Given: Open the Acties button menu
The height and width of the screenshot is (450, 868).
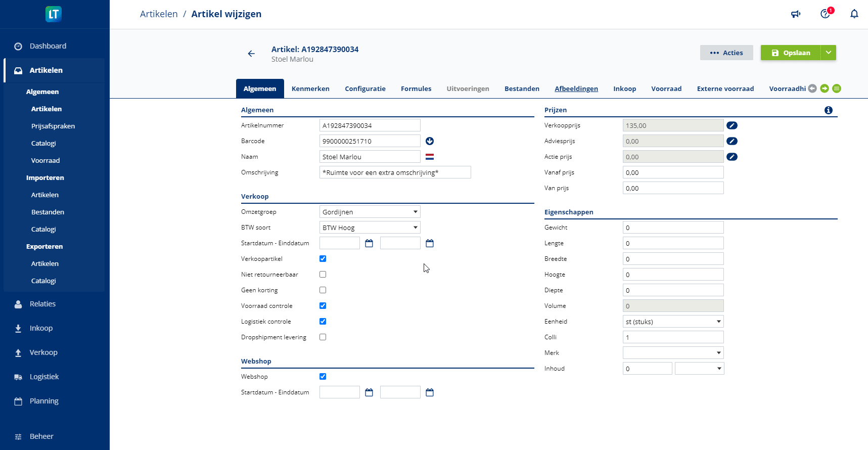Looking at the screenshot, I should click(726, 53).
